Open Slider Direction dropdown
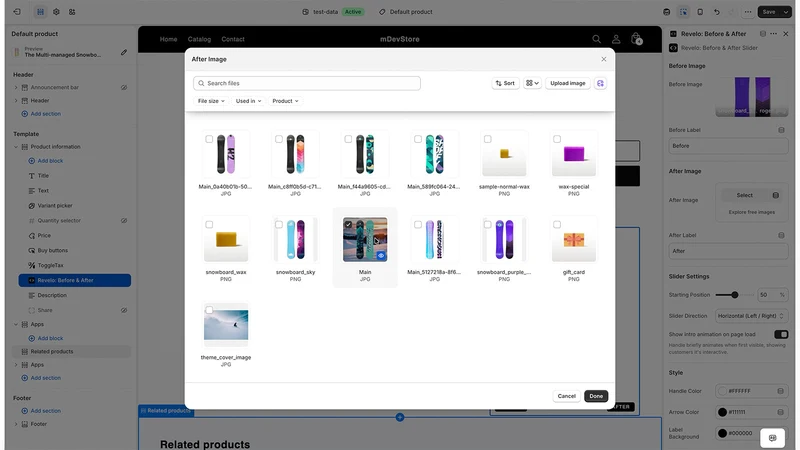800x450 pixels. [x=751, y=316]
